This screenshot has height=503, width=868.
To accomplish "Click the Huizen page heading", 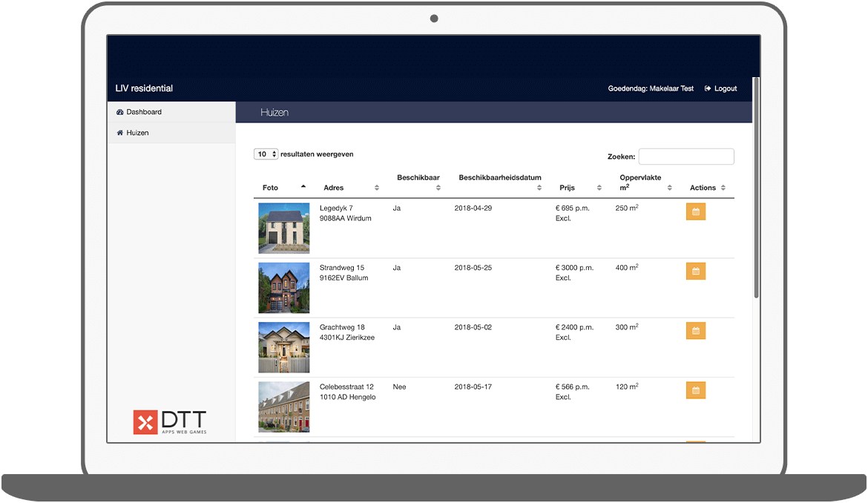I will 274,112.
